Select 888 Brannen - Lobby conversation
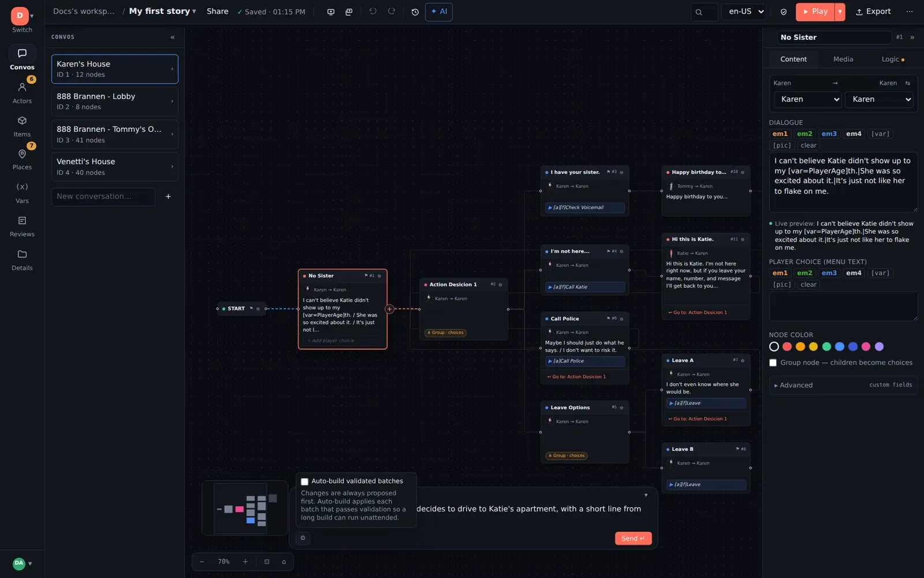This screenshot has height=578, width=924. point(115,101)
